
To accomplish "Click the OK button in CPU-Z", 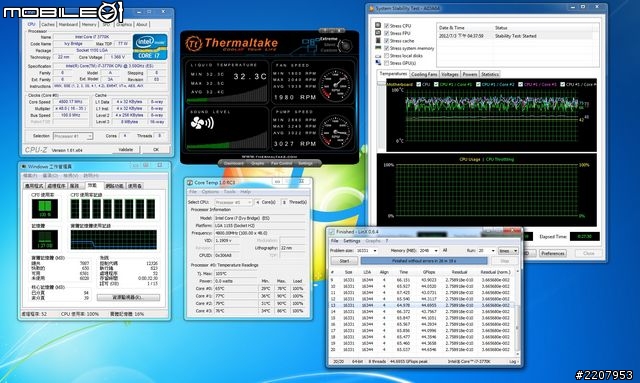I will pyautogui.click(x=156, y=149).
